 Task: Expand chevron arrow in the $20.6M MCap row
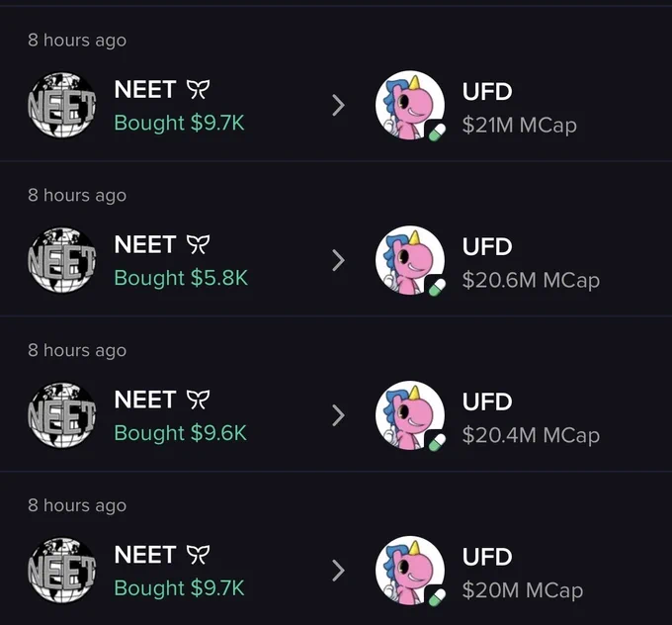coord(338,261)
